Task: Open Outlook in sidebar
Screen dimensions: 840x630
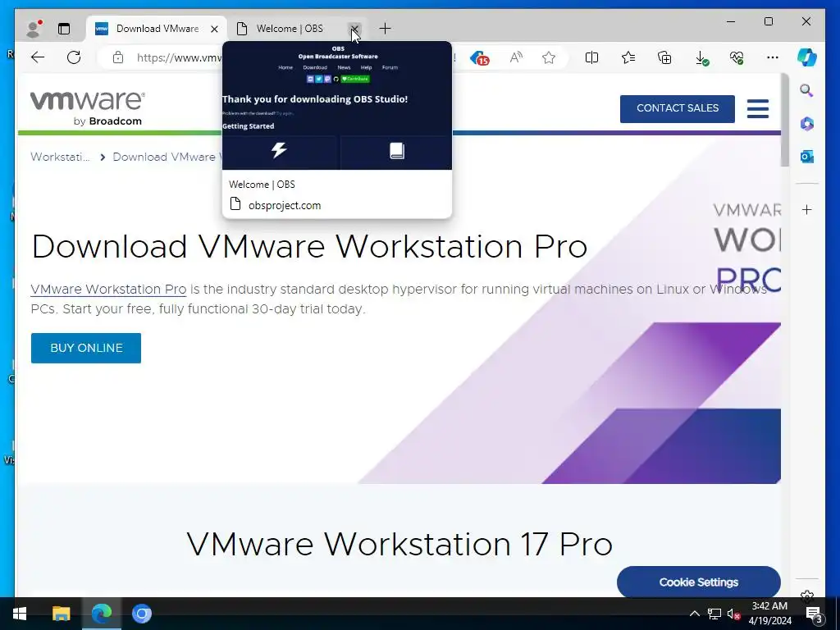Action: 807,157
